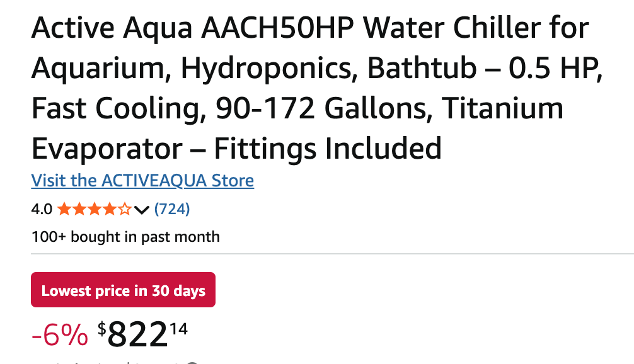Viewport: 634px width, 364px height.
Task: Click the 822 price figure
Action: (137, 335)
